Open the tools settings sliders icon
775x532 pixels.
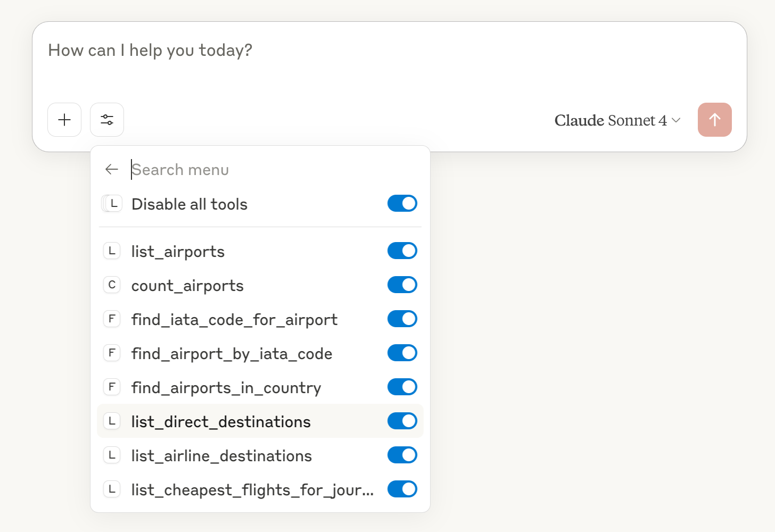click(107, 120)
